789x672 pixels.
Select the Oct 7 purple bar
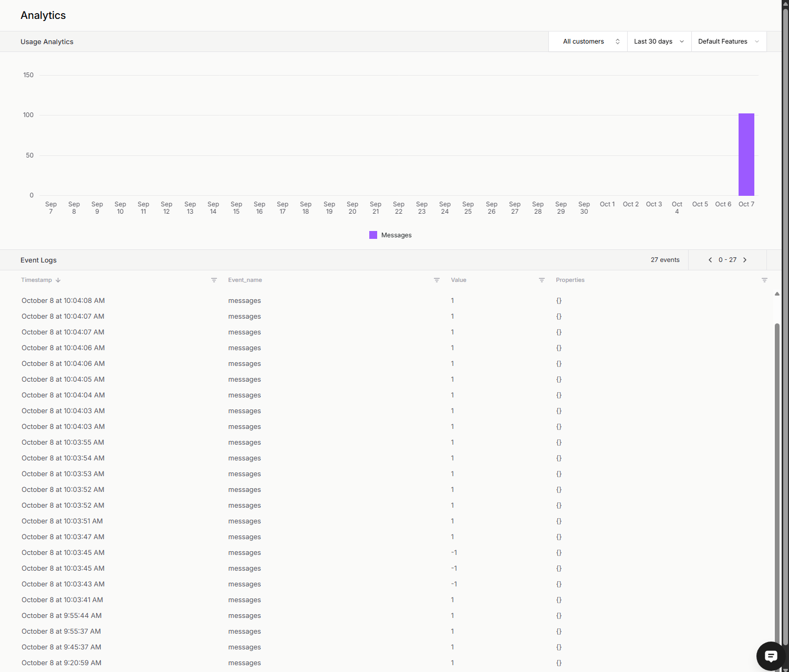tap(746, 154)
